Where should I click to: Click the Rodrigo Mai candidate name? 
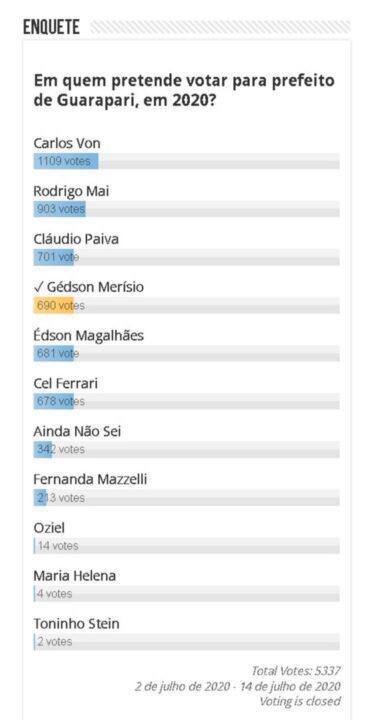[71, 191]
